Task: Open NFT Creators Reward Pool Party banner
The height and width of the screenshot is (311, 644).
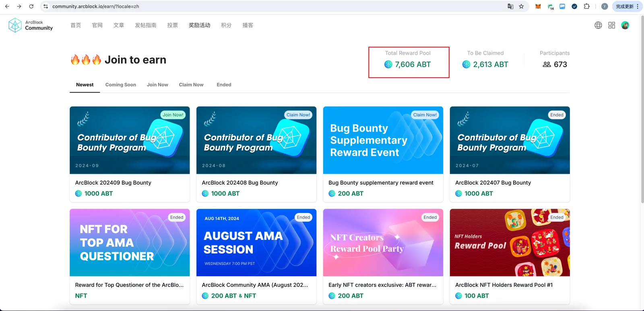Action: point(383,243)
